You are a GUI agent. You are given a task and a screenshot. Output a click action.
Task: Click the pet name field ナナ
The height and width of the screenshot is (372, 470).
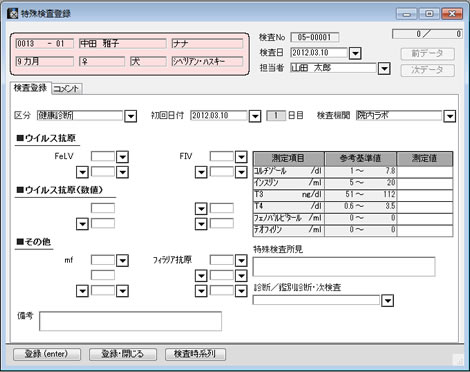click(x=207, y=44)
